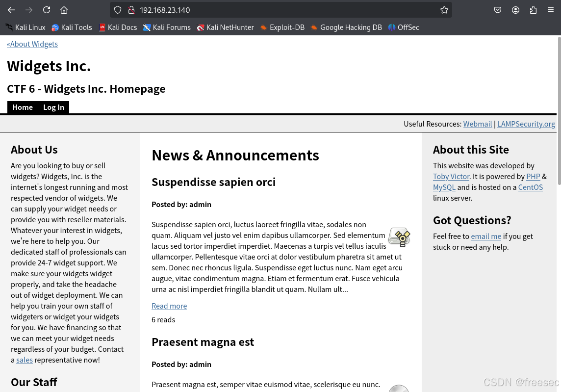Reload the page with the refresh icon
Viewport: 561px width, 392px height.
click(47, 10)
